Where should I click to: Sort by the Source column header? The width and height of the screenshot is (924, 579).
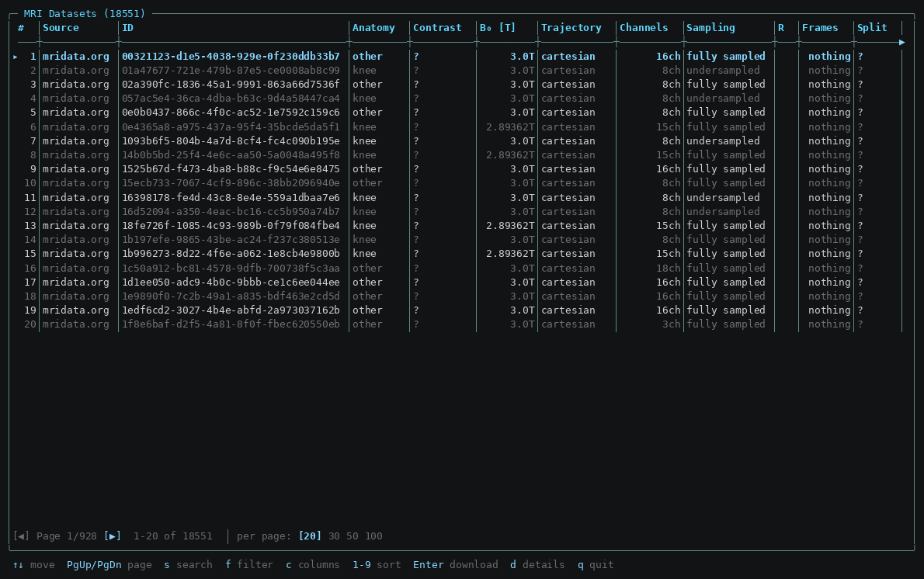click(61, 28)
